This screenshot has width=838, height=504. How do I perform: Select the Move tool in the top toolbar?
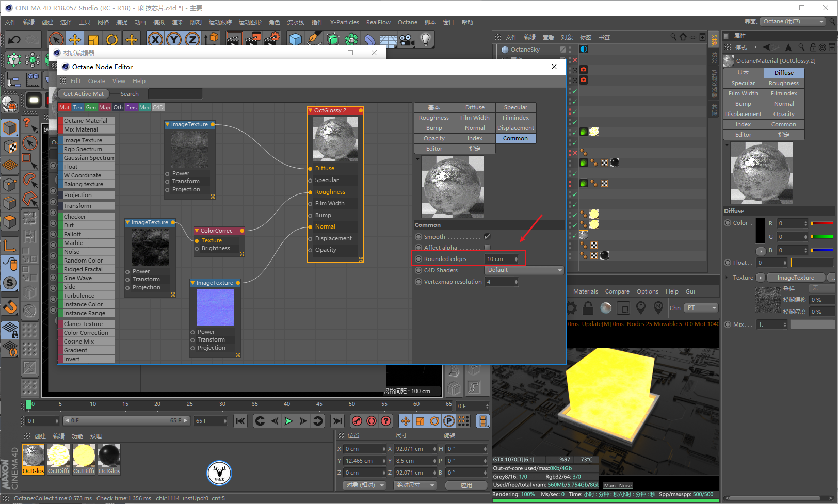(x=75, y=40)
